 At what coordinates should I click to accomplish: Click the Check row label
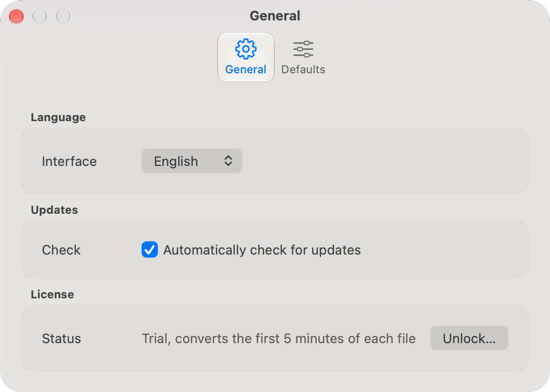click(62, 250)
